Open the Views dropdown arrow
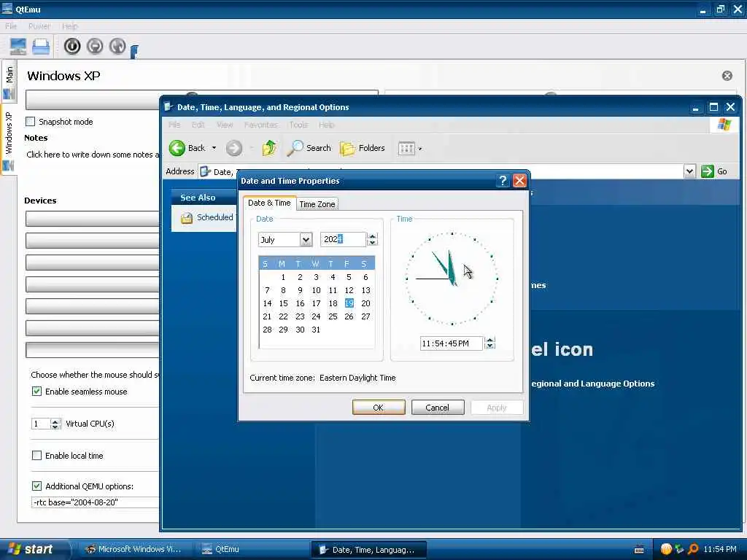This screenshot has height=560, width=747. pos(419,149)
